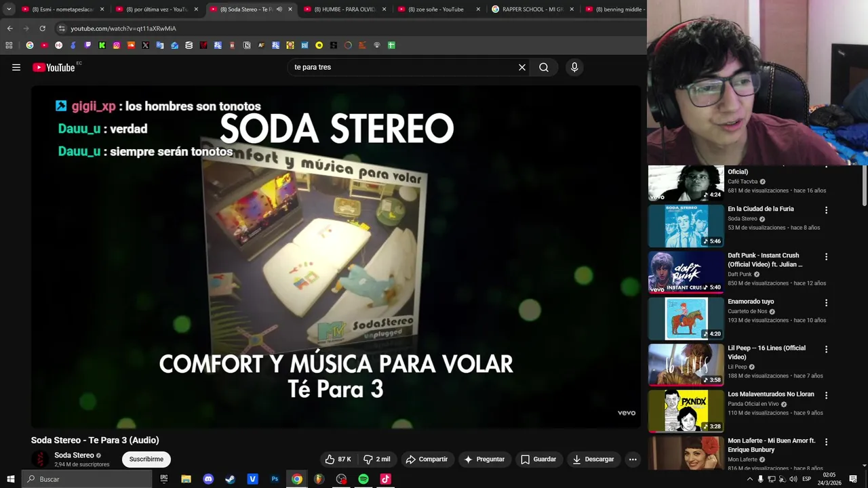This screenshot has height=488, width=868.
Task: Open the Windows Start button
Action: click(x=10, y=479)
